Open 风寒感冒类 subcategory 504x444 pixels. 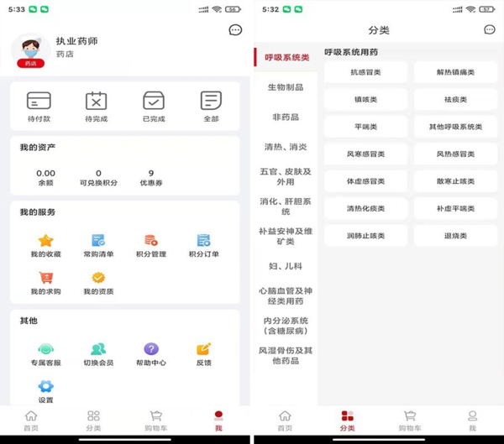[365, 154]
